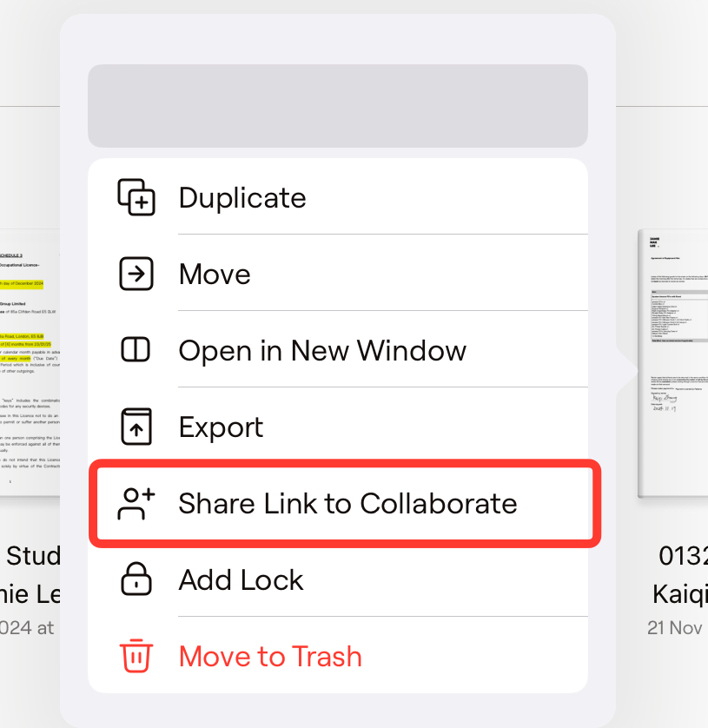Screen dimensions: 708x728
Task: Select the red Move to Trash text
Action: (x=270, y=656)
